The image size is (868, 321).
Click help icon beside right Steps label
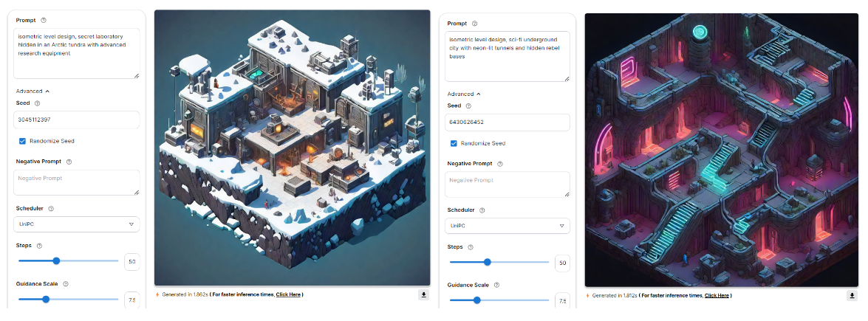[471, 246]
